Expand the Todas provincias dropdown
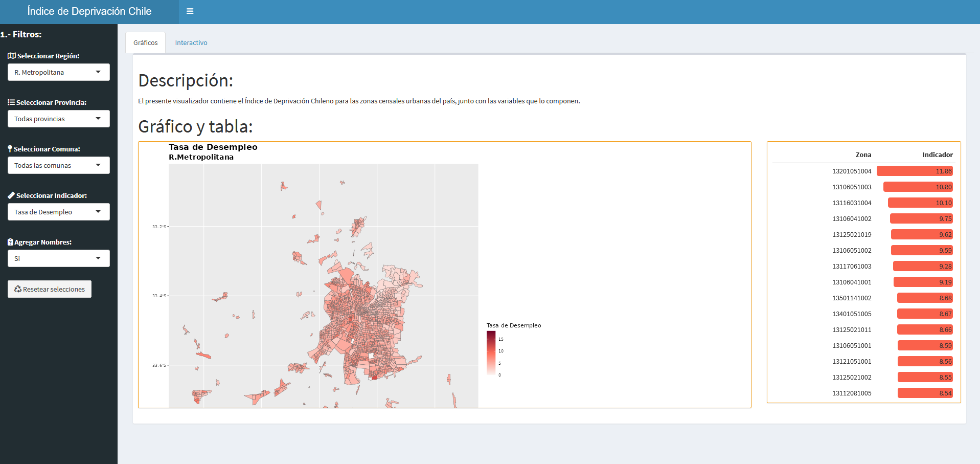The height and width of the screenshot is (464, 980). pos(58,119)
